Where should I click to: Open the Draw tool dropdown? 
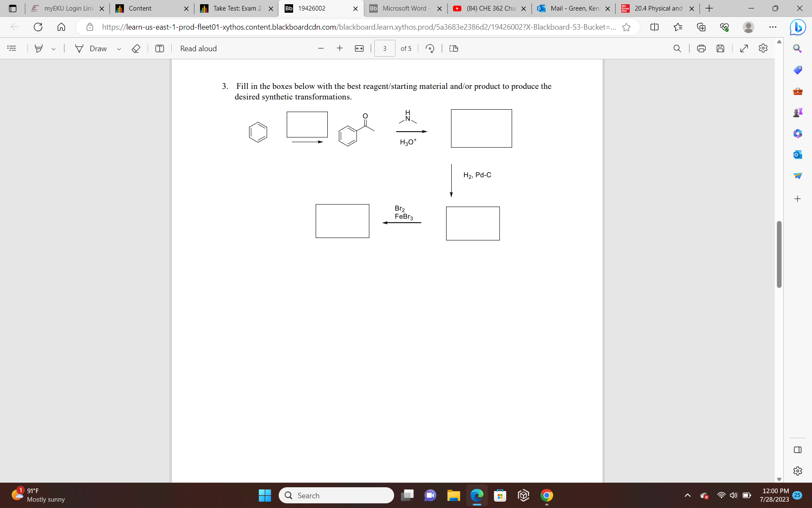(119, 48)
